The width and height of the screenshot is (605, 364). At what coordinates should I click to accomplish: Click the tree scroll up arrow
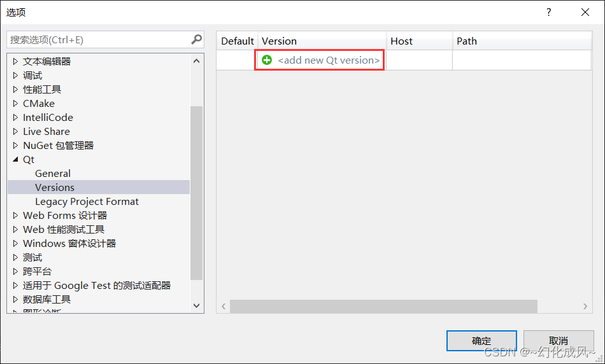(196, 61)
